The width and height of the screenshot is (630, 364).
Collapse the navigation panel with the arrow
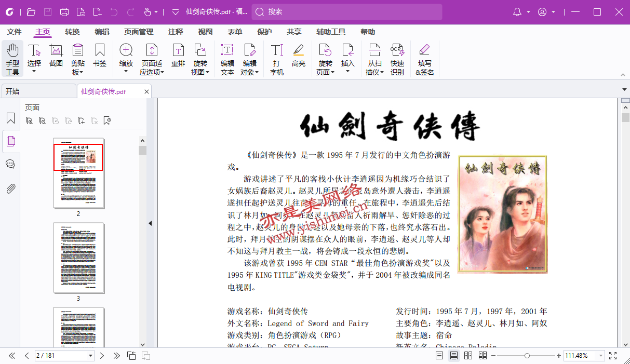tap(150, 223)
